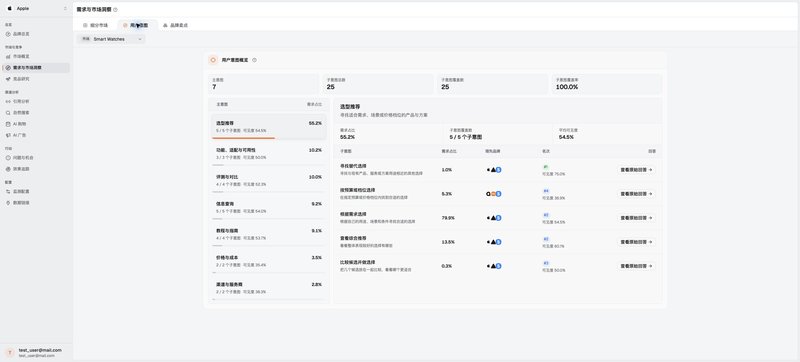Viewport: 800px width, 362px height.
Task: Click the 比较候选并做选择 sub-intent title
Action: [x=357, y=263]
